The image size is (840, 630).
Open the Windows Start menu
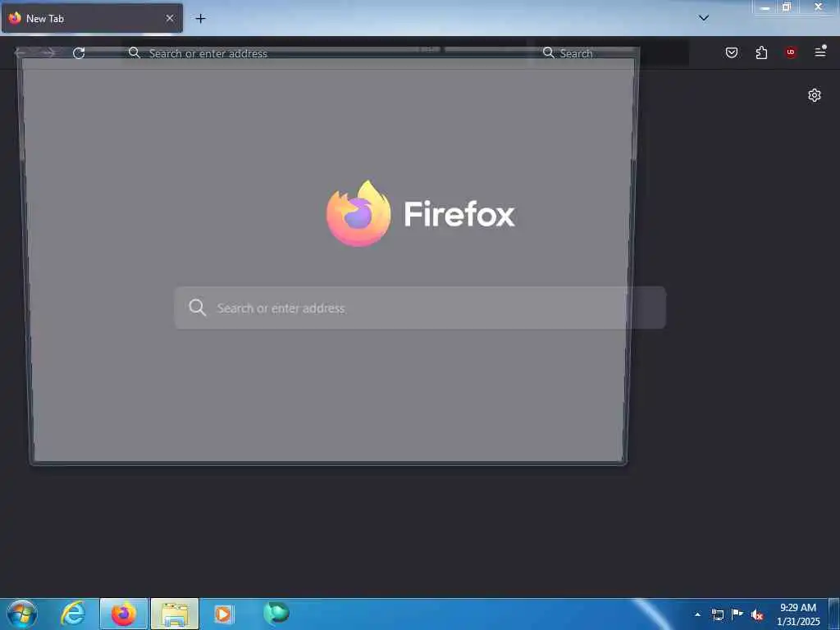(21, 614)
